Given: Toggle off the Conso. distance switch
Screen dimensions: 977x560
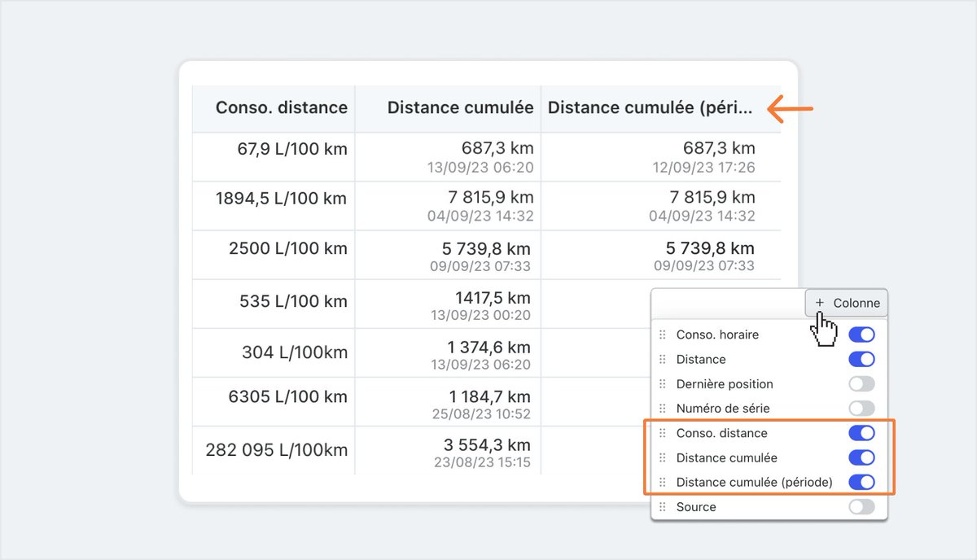Looking at the screenshot, I should 861,433.
